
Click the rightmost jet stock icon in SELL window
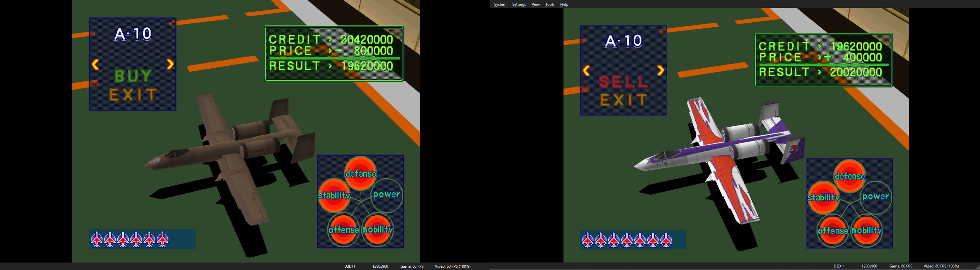point(666,240)
